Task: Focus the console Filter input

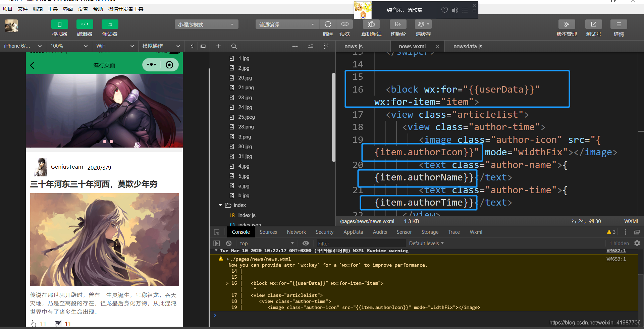Action: pos(361,243)
